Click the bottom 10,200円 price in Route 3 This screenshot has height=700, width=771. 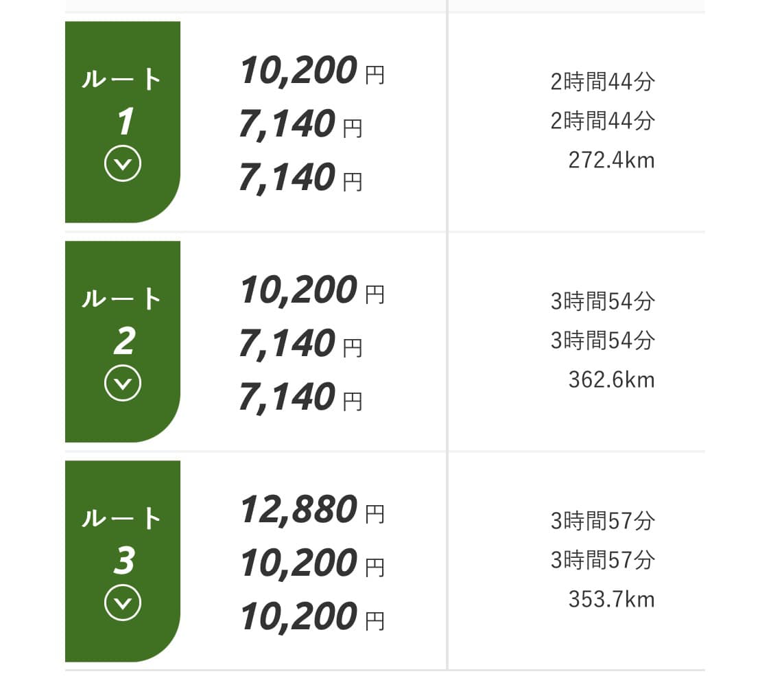point(311,617)
